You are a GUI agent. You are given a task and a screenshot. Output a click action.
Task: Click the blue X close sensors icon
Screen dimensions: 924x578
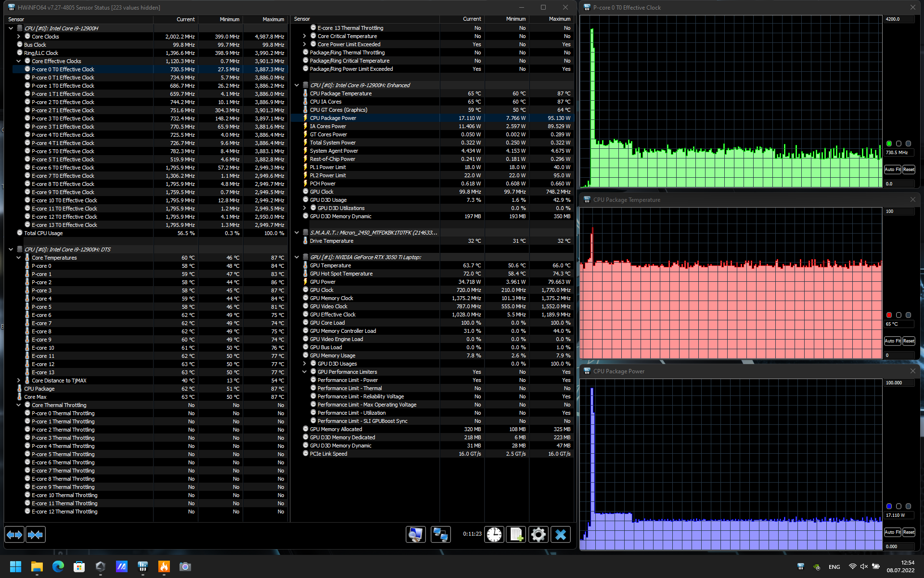(561, 535)
